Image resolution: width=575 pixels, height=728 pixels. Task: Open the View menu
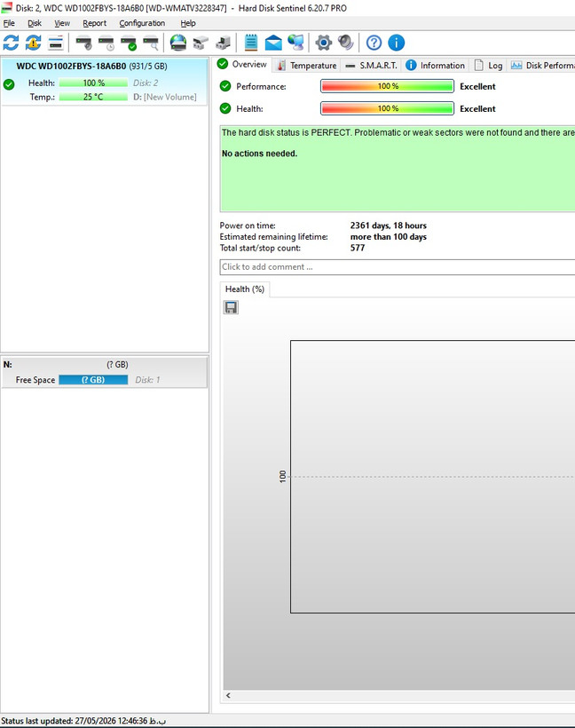tap(62, 23)
